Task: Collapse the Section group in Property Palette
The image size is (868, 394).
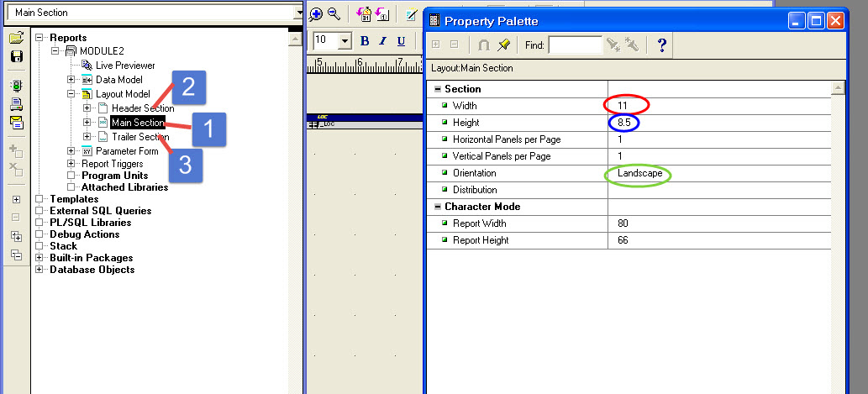Action: point(437,89)
